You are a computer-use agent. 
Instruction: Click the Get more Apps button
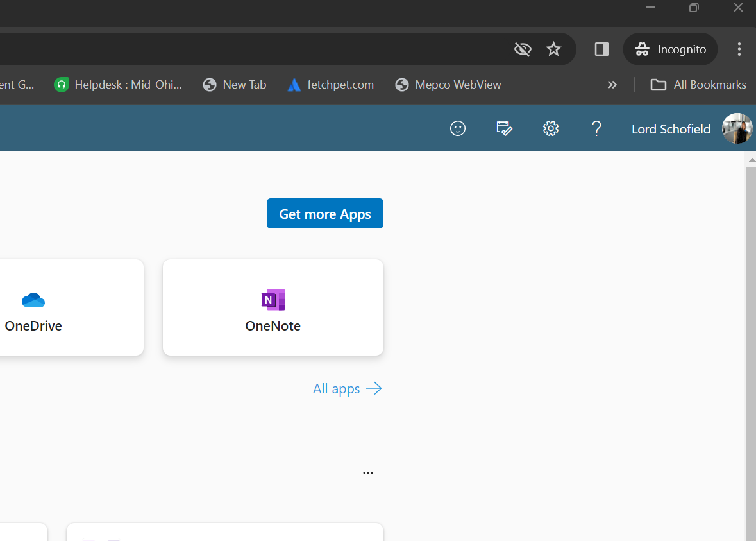(x=325, y=213)
